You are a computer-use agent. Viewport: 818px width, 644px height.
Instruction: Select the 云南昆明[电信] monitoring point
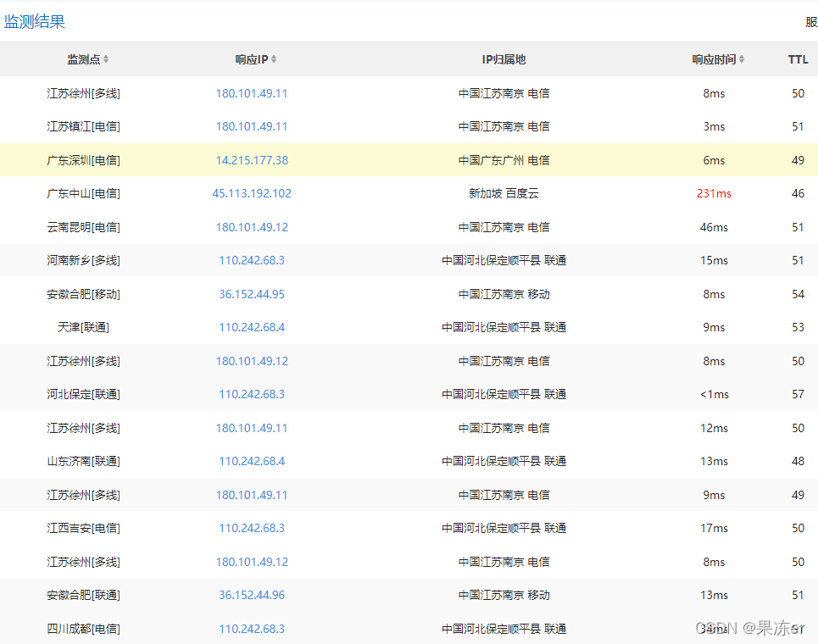[x=83, y=227]
